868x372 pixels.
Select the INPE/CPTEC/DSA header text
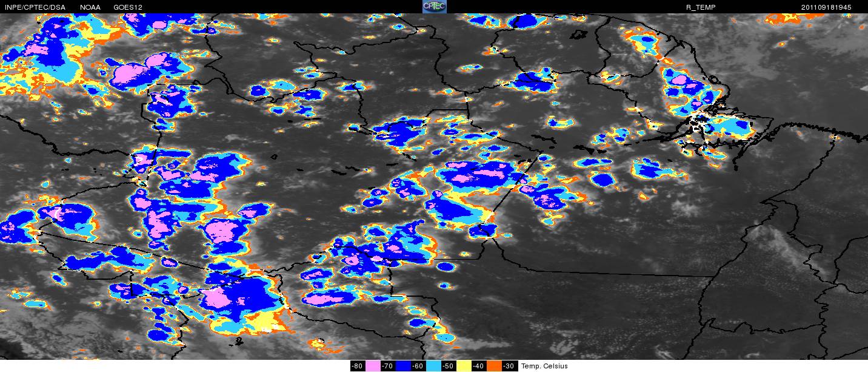coord(35,7)
